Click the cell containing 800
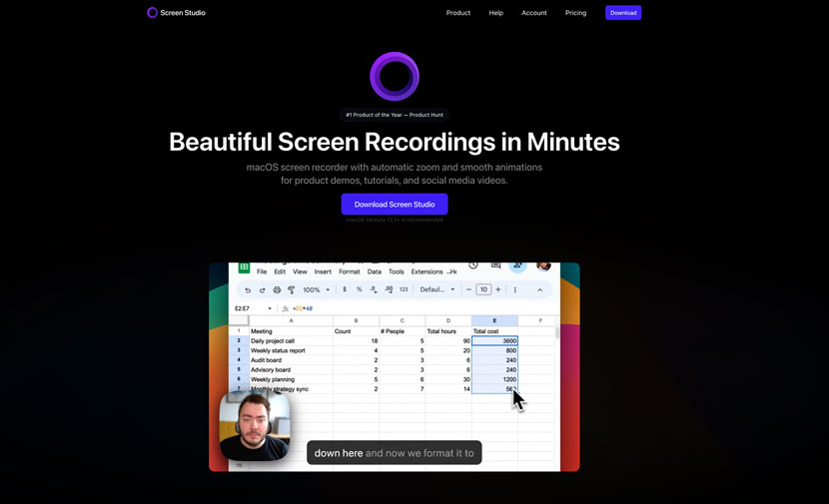Viewport: 829px width, 504px height. click(x=494, y=350)
